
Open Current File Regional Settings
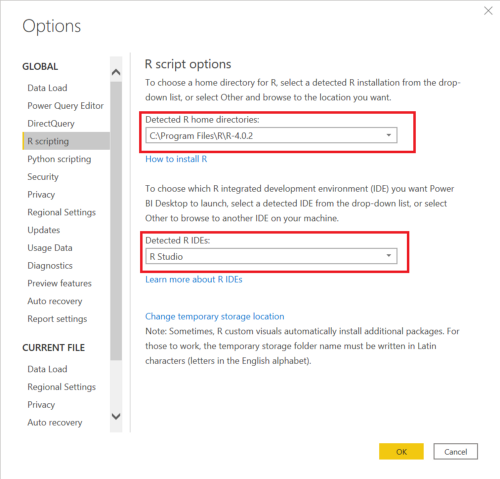click(x=62, y=387)
